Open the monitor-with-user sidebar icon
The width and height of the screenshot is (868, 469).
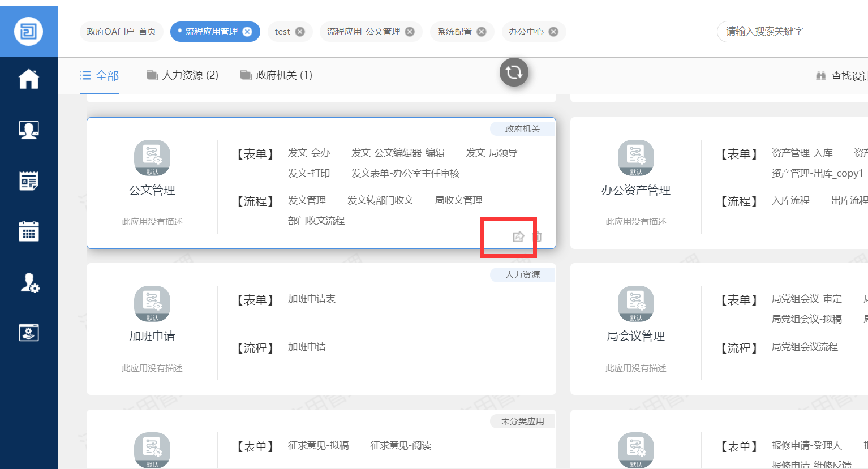(x=29, y=130)
